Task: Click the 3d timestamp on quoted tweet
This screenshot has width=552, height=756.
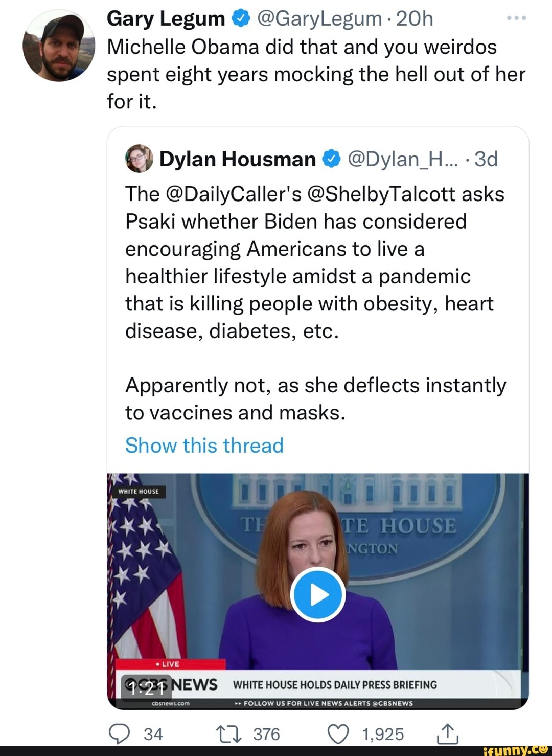Action: pyautogui.click(x=486, y=159)
